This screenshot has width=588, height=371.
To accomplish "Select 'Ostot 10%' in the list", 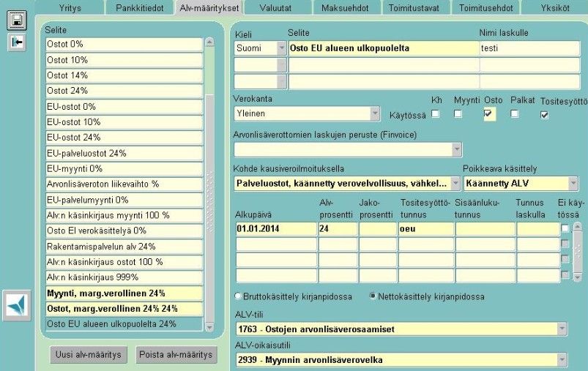I will point(124,60).
